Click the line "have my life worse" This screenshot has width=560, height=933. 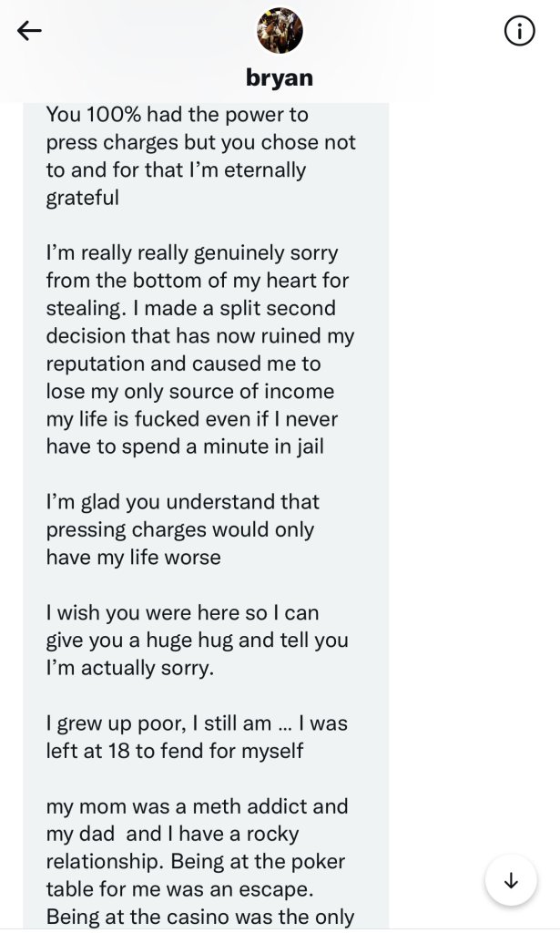pos(133,557)
